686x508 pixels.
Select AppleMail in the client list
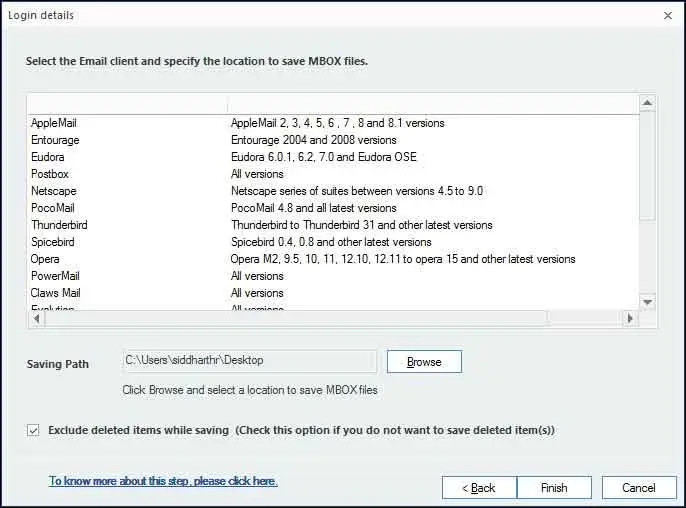coord(54,123)
